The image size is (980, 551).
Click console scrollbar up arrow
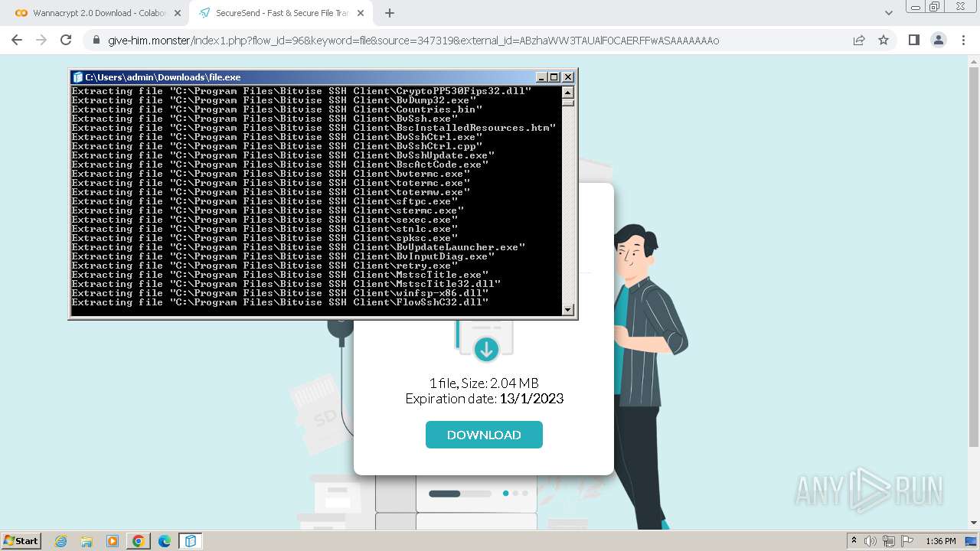(x=568, y=91)
